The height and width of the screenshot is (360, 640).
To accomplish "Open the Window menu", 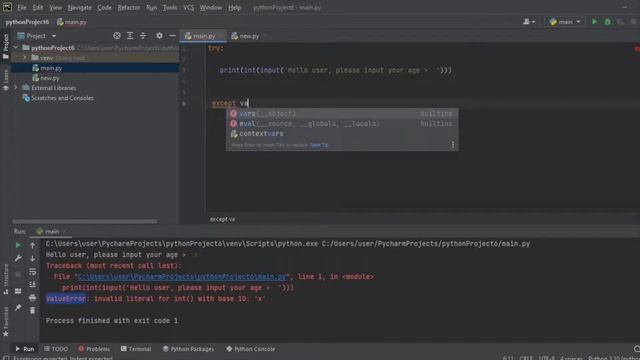I will [211, 7].
